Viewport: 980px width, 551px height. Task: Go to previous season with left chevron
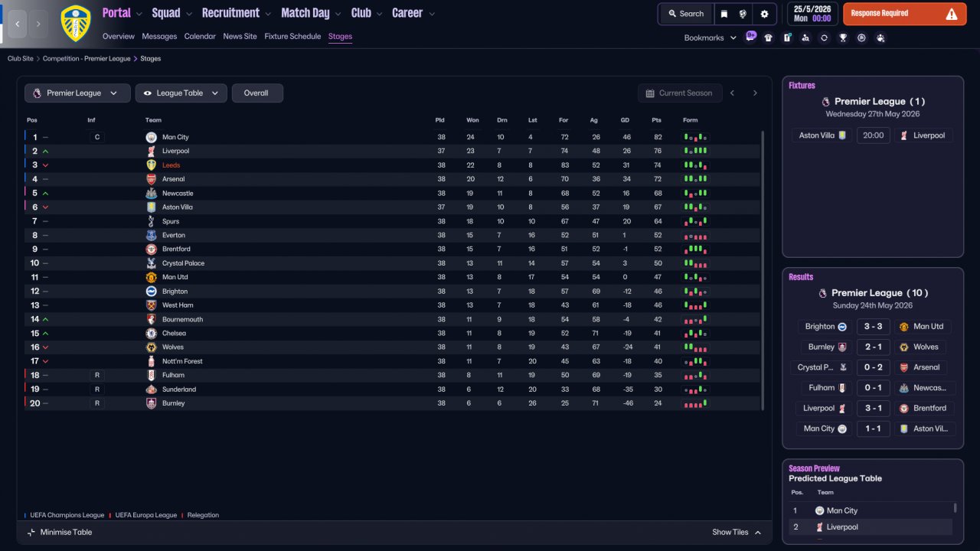pyautogui.click(x=732, y=93)
